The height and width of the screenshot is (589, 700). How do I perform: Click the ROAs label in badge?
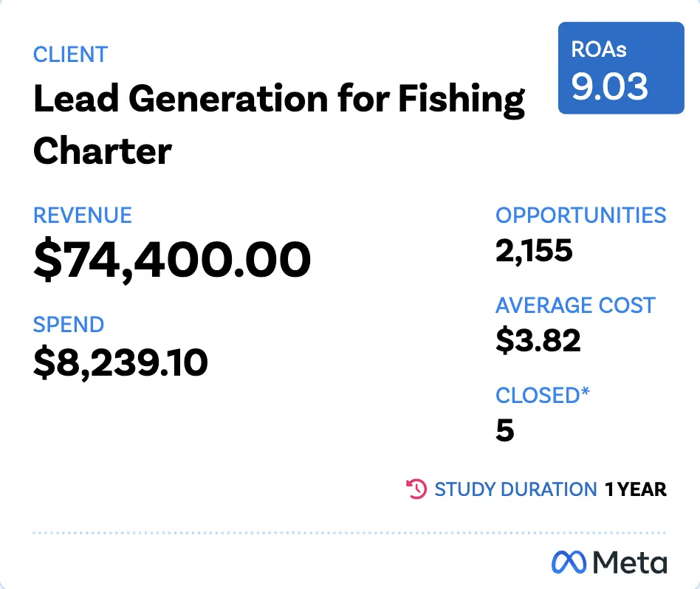[x=599, y=49]
